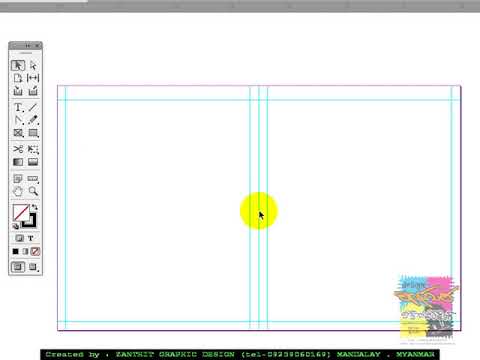
Task: Apply gradient button in toolbox
Action: [25, 251]
